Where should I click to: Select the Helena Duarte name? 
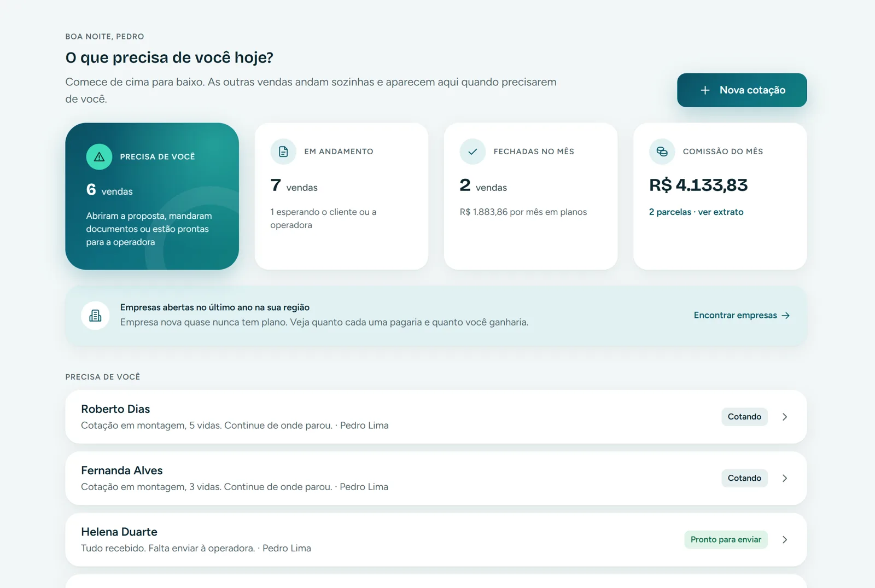click(119, 532)
